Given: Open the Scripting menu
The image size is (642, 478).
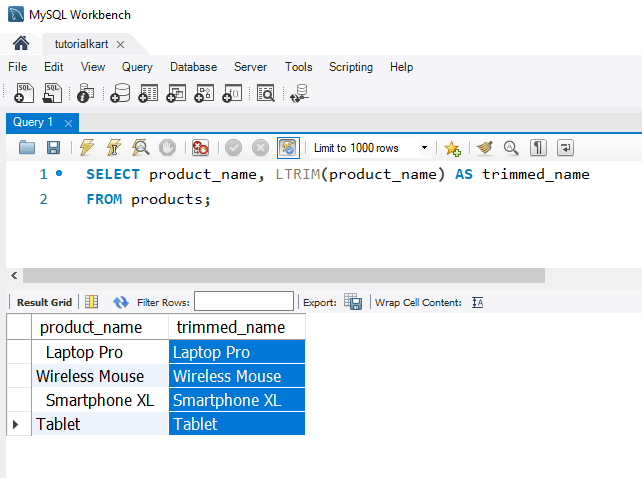Looking at the screenshot, I should click(x=351, y=67).
